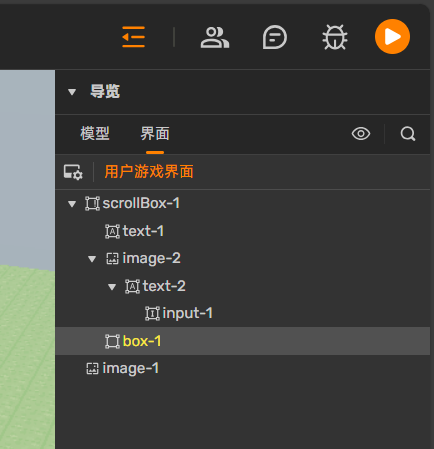Image resolution: width=434 pixels, height=449 pixels.
Task: Click the orange play button
Action: (x=392, y=37)
